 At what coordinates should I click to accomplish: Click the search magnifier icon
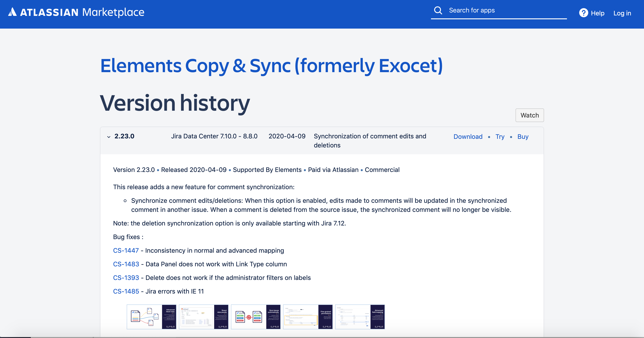point(438,10)
